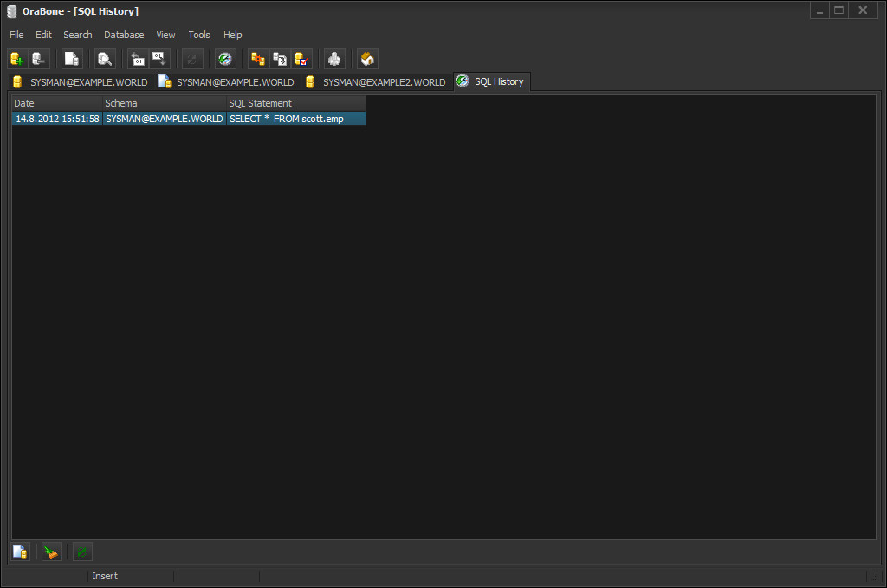The width and height of the screenshot is (887, 588).
Task: Switch to the SYSMAN@EXAMPLE2.WORLD tab
Action: (x=376, y=82)
